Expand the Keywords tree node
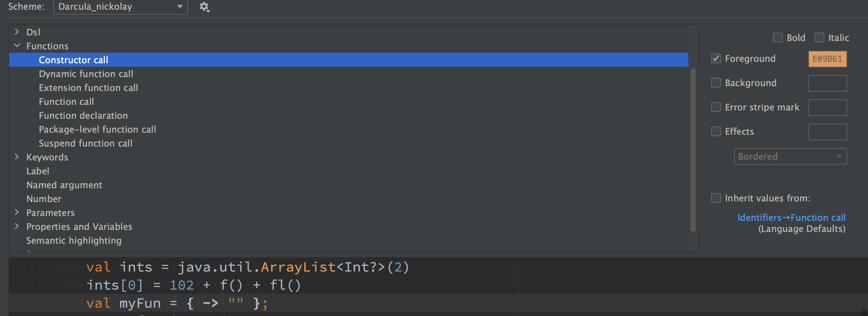The width and height of the screenshot is (868, 316). pyautogui.click(x=17, y=157)
